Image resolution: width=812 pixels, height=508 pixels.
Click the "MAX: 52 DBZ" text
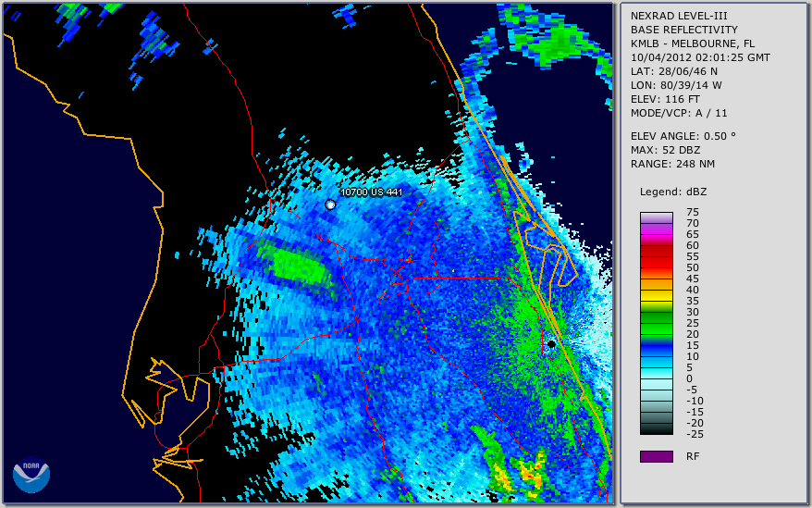point(666,150)
